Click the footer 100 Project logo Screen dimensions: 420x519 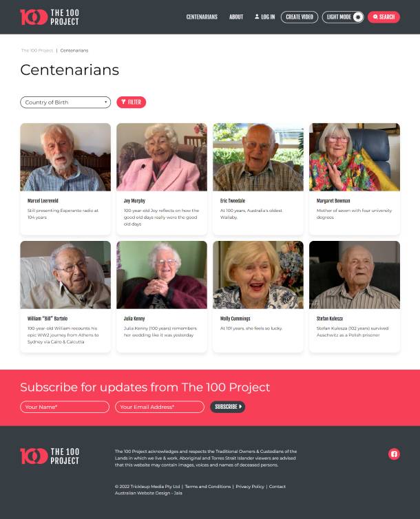pyautogui.click(x=50, y=456)
